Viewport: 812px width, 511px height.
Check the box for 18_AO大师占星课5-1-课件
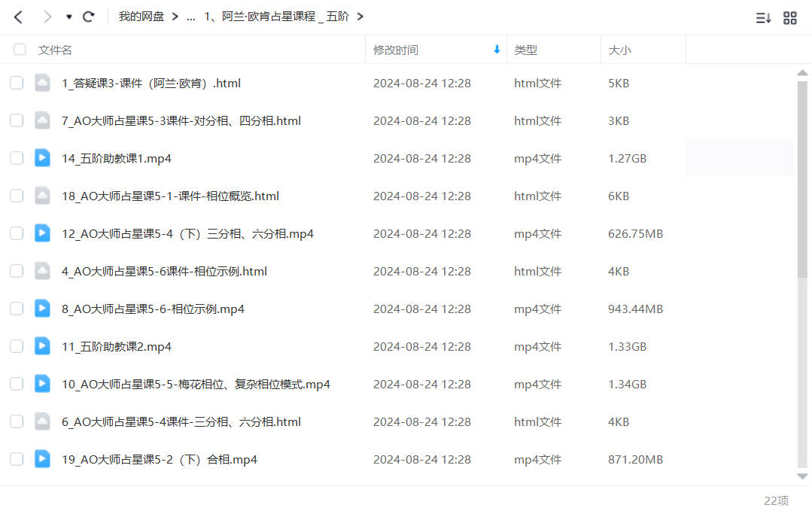pos(17,196)
